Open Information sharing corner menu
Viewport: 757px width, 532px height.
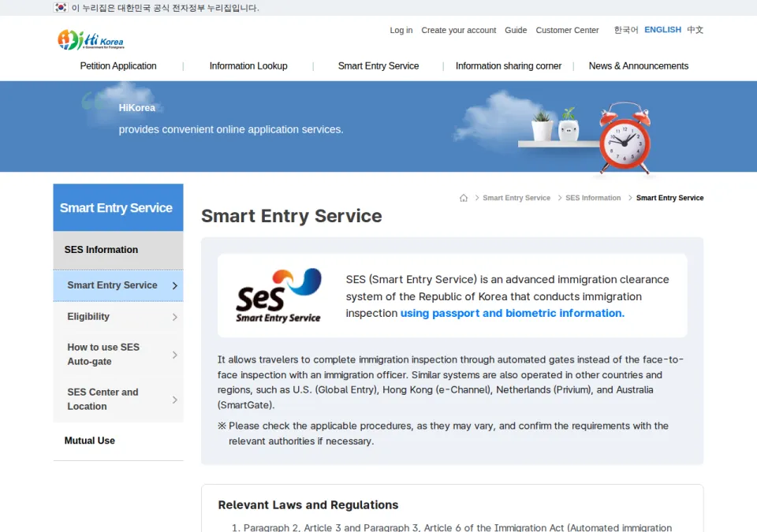[x=509, y=65]
